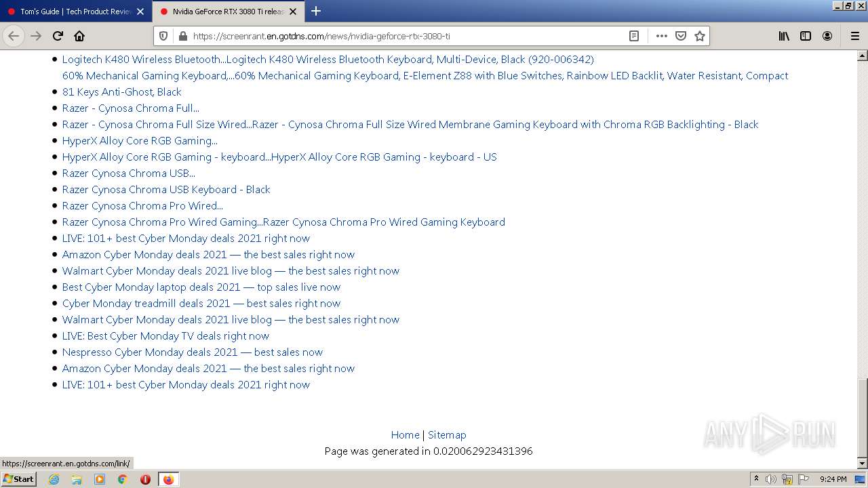Open the Firefox hamburger menu

point(855,36)
